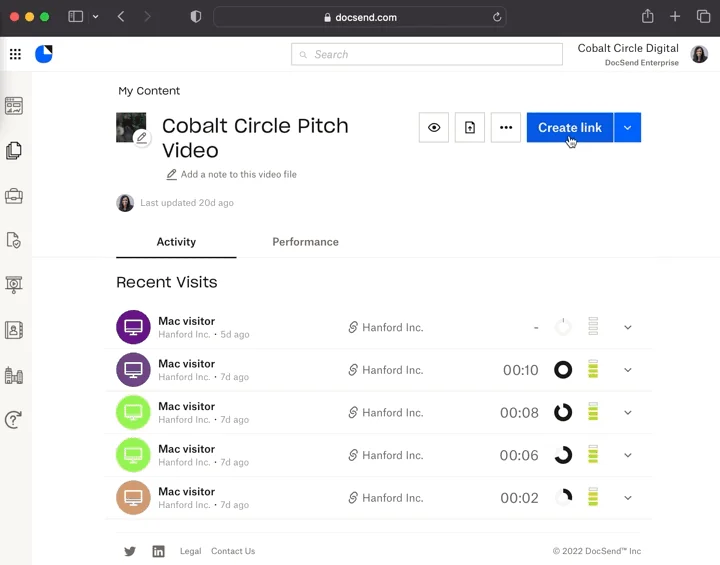The height and width of the screenshot is (565, 720).
Task: Click the Create link button
Action: pyautogui.click(x=569, y=127)
